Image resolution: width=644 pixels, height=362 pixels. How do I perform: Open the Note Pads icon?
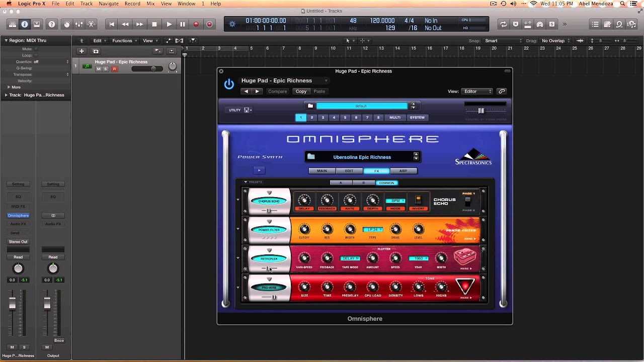(607, 24)
